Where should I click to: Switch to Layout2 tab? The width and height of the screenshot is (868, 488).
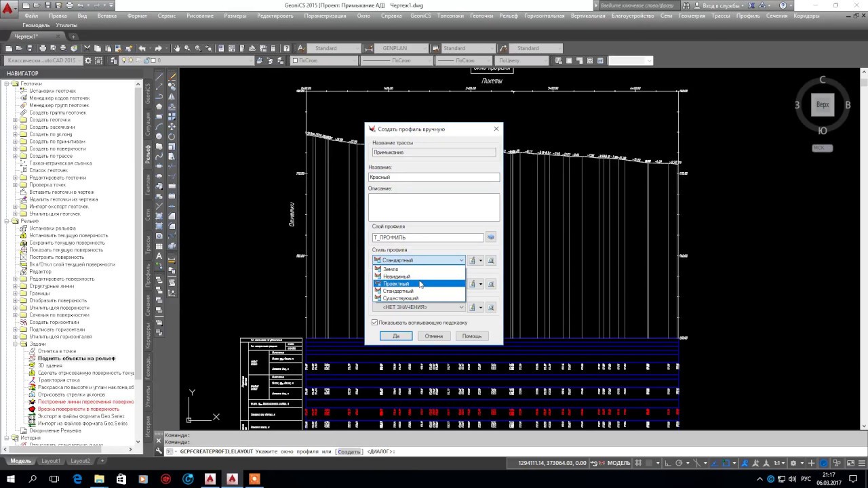[80, 461]
